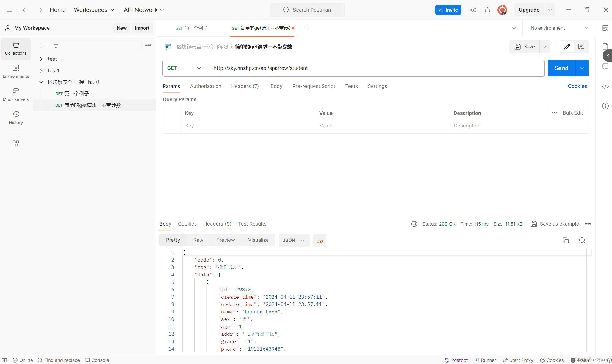Open response more options dots

point(588,224)
